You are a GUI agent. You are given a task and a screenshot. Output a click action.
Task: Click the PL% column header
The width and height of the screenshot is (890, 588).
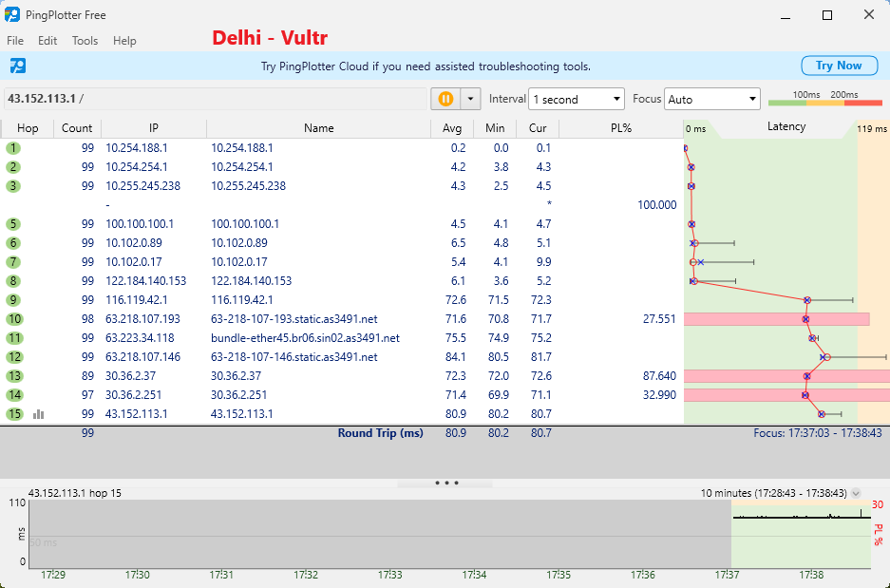point(621,128)
